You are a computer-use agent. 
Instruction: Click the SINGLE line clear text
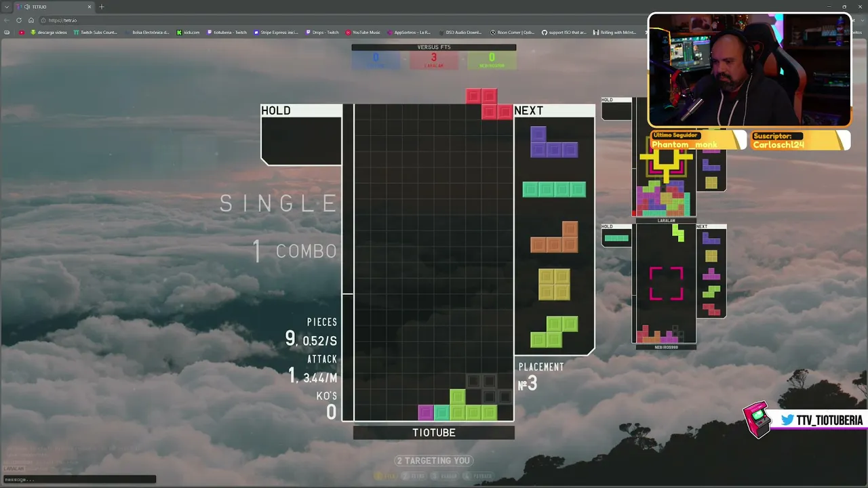coord(278,203)
